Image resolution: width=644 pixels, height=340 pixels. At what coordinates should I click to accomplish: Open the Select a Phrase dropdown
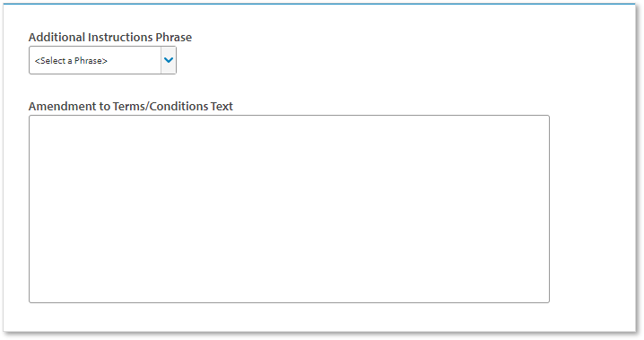(x=102, y=60)
